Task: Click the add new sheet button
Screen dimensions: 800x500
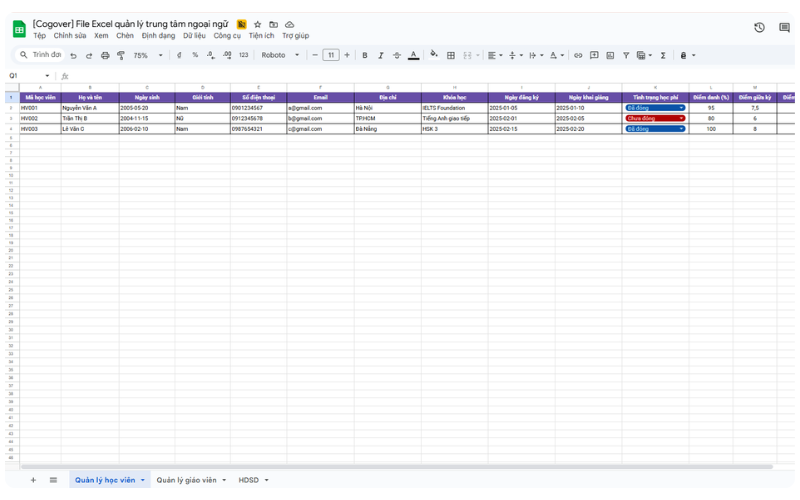Action: tap(33, 480)
